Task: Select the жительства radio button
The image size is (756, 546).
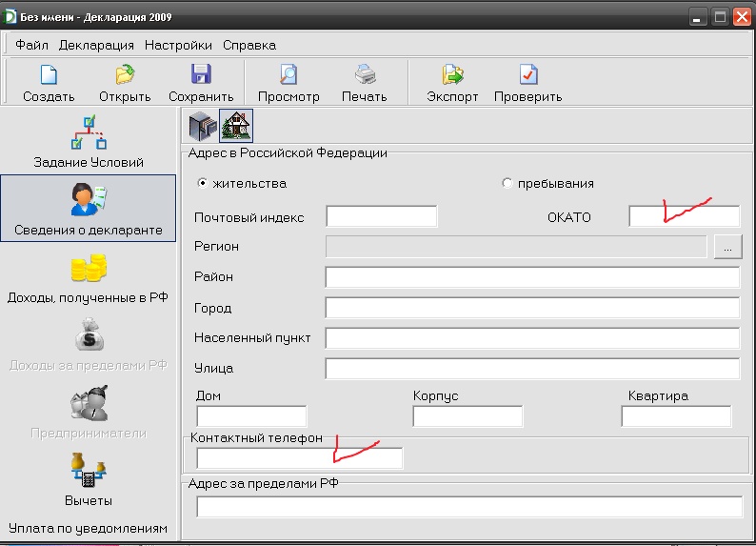Action: (x=202, y=183)
